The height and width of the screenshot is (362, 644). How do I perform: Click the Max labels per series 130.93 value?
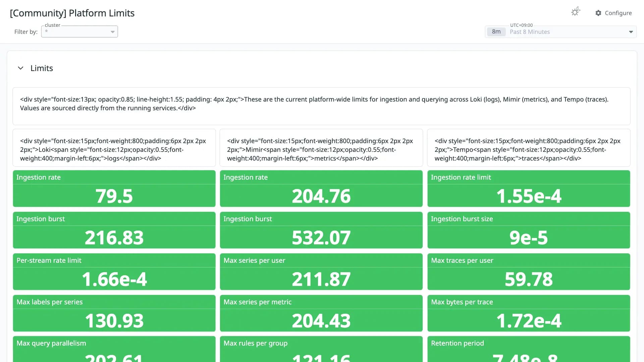[114, 321]
